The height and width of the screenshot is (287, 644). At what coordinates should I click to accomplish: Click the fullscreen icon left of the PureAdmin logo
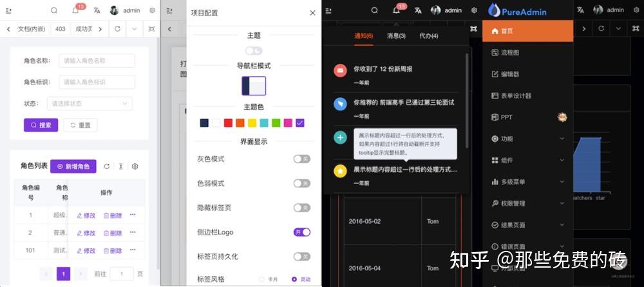click(x=473, y=29)
